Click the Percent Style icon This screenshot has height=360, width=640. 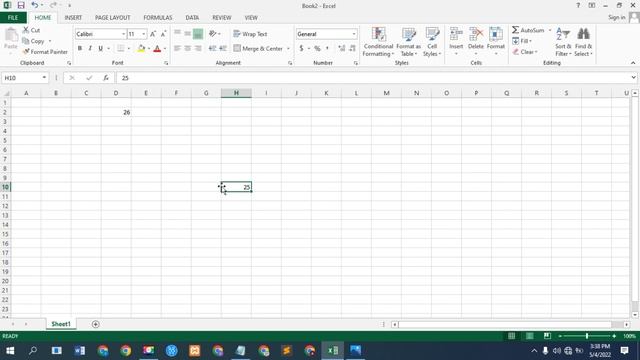[x=317, y=49]
